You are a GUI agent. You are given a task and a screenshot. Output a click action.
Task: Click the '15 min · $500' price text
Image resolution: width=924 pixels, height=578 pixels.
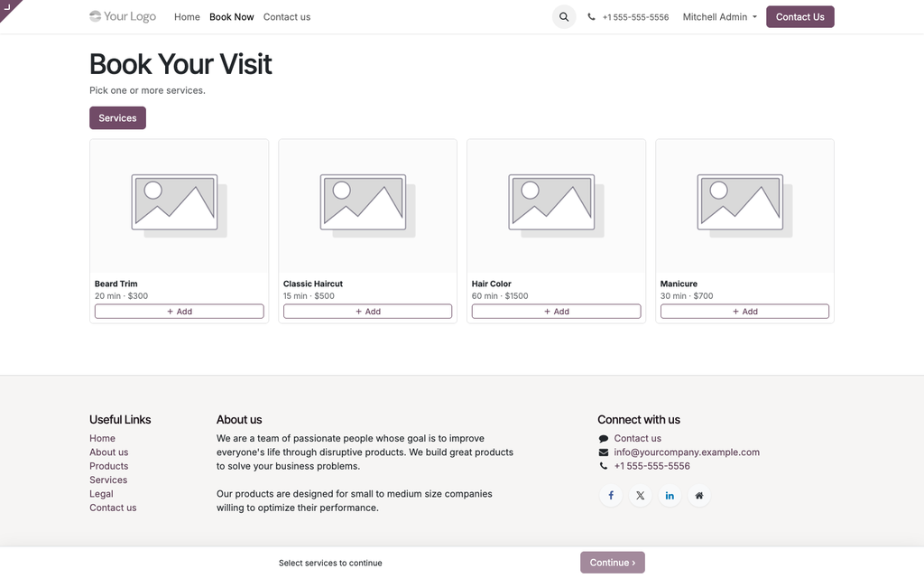(309, 296)
